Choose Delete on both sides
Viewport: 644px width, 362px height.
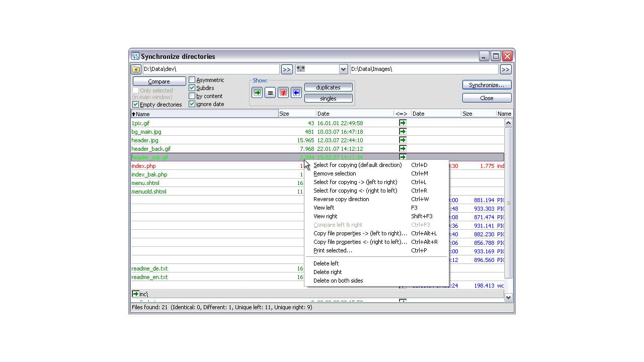tap(338, 281)
